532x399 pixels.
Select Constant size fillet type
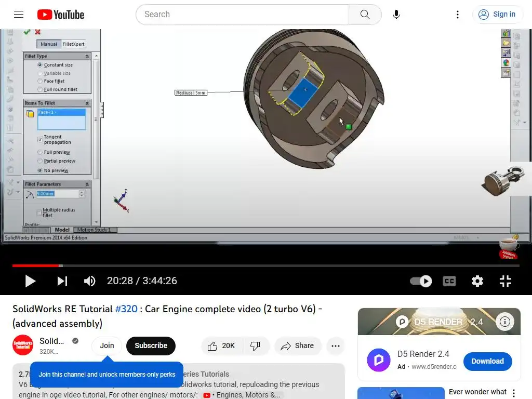(39, 65)
